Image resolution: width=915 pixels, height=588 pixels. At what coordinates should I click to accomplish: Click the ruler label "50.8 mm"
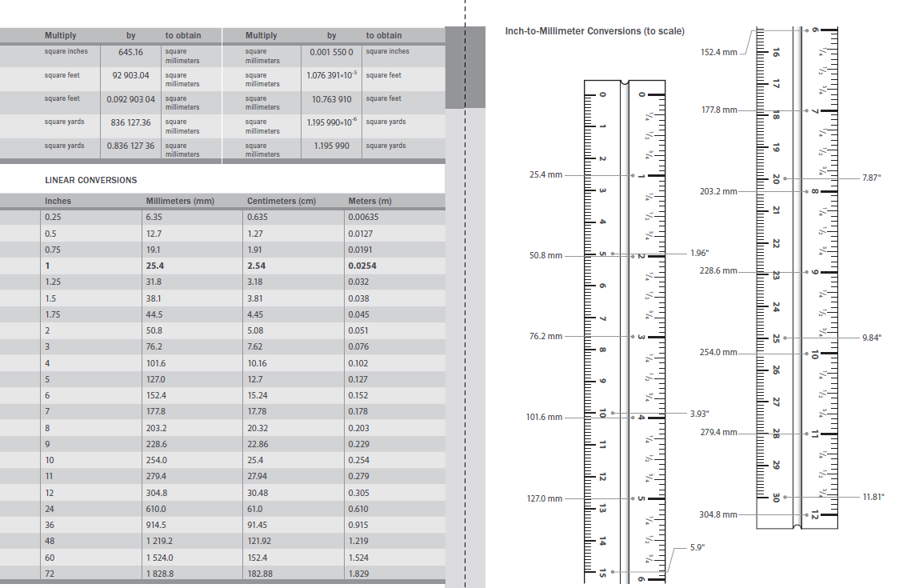tap(545, 256)
